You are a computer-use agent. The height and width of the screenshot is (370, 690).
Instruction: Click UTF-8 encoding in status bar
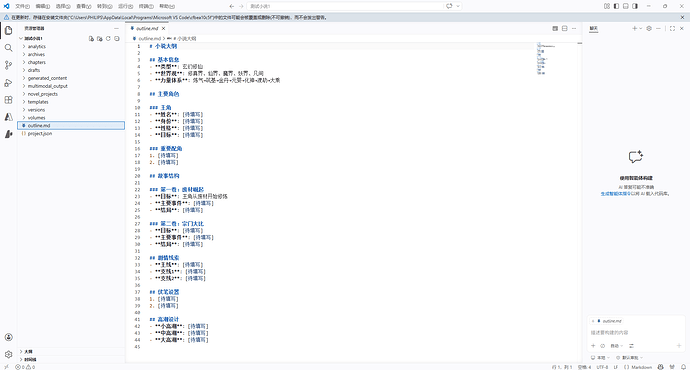[x=602, y=367]
